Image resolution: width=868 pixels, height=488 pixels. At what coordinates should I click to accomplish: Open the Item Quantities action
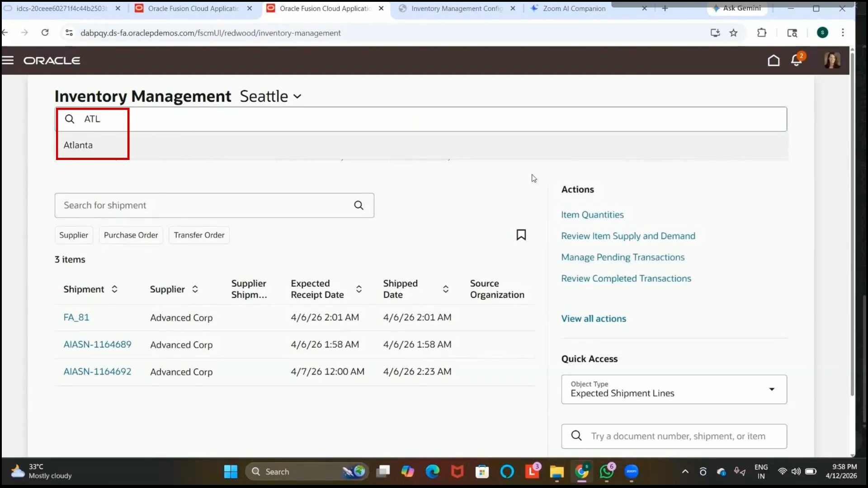(x=592, y=215)
